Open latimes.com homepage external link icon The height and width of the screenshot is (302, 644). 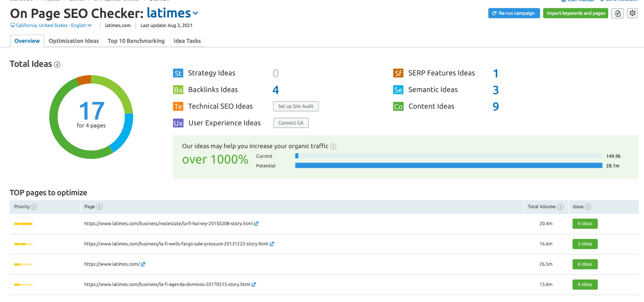tap(143, 264)
